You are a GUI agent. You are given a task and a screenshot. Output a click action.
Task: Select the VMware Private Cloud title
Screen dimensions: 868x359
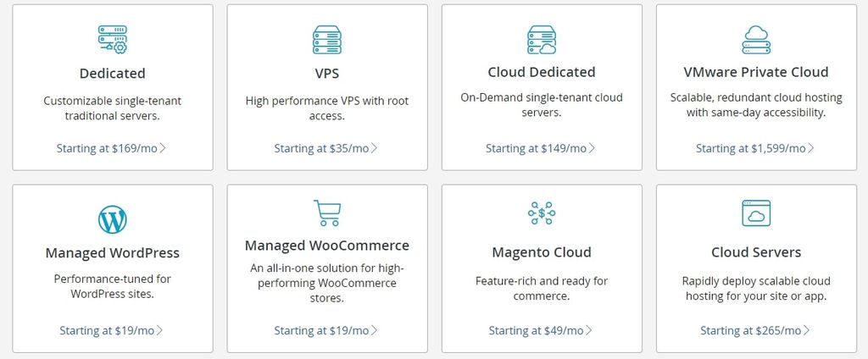point(755,72)
